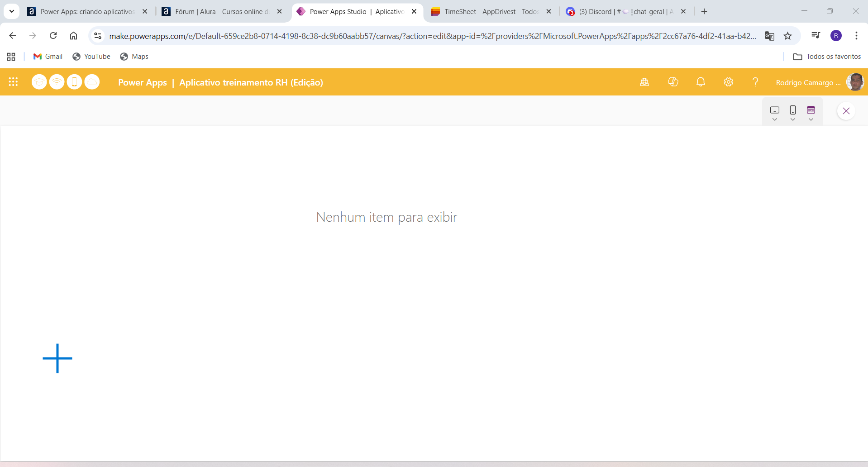868x467 pixels.
Task: Switch to the TimeSheet - AppDrivest tab
Action: click(x=491, y=11)
